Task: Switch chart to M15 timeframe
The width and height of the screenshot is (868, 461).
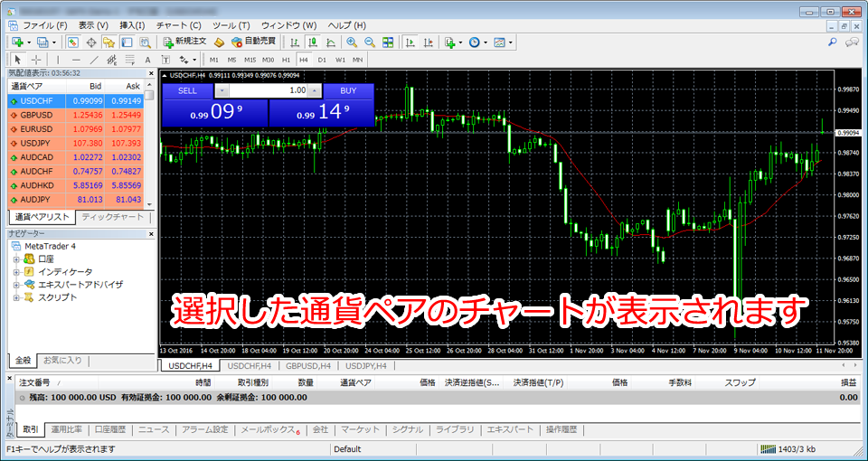Action: click(x=250, y=60)
